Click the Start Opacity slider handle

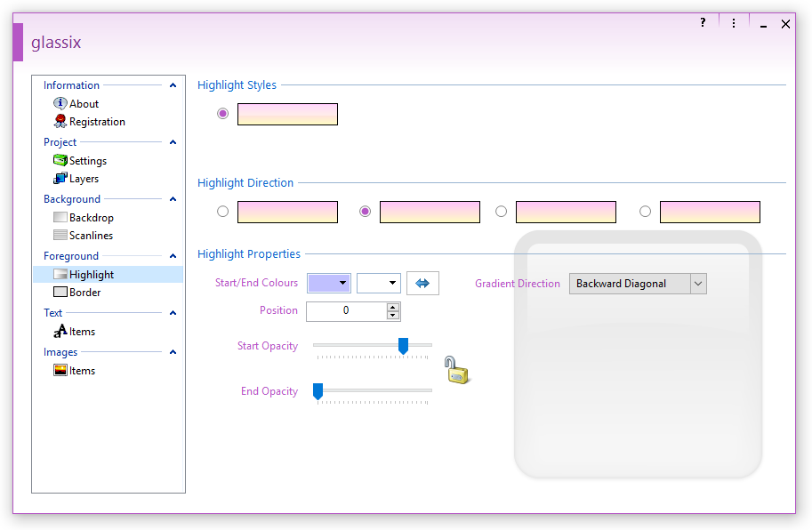point(403,346)
